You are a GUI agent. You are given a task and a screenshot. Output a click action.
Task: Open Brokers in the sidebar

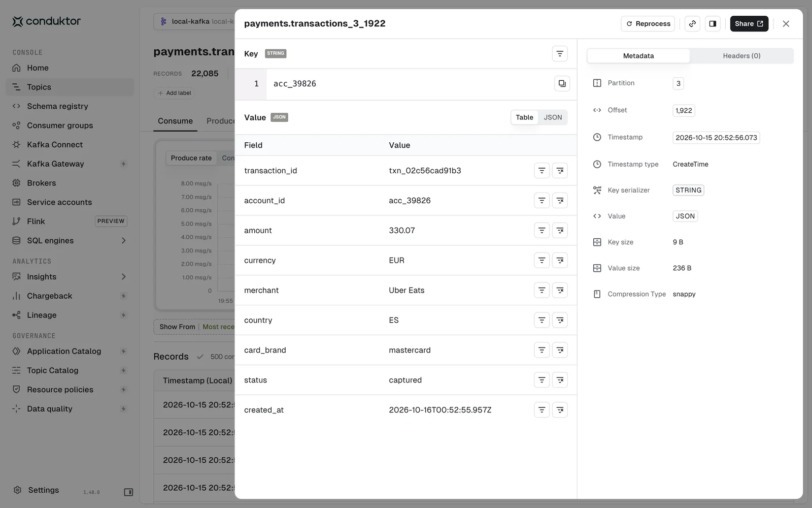(x=70, y=183)
